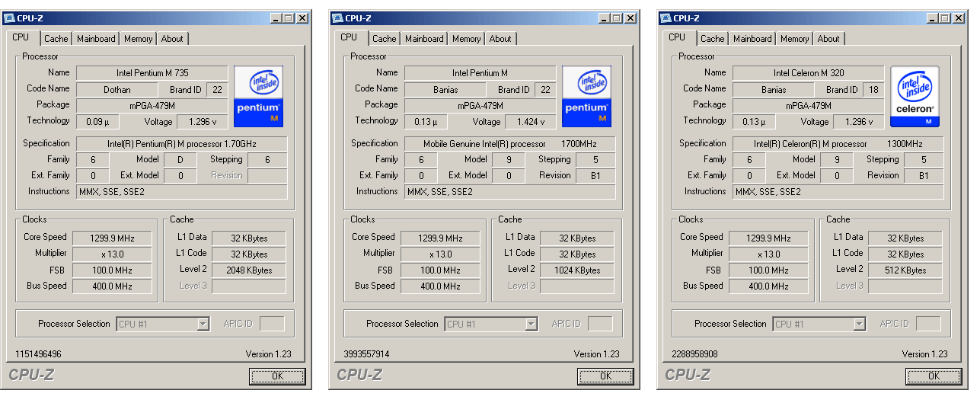Expand Processor Selection dropdown in Celeron M 320 window
Image resolution: width=980 pixels, height=403 pixels.
[860, 324]
